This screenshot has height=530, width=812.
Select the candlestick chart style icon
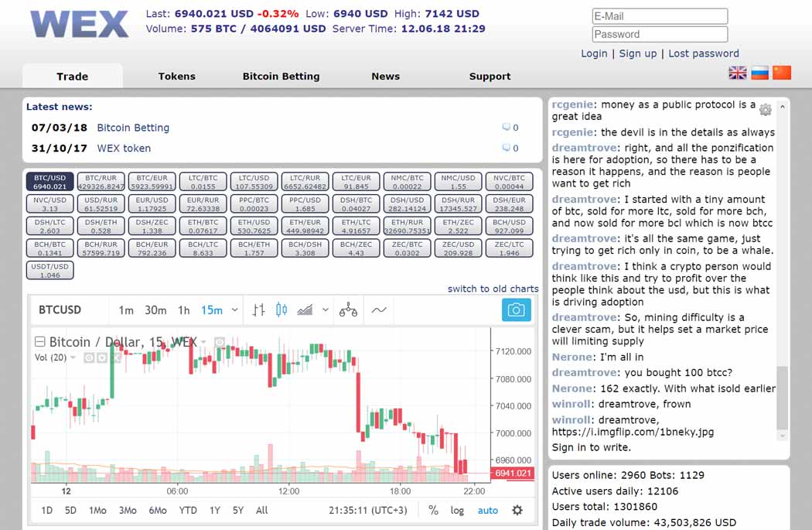tap(281, 309)
